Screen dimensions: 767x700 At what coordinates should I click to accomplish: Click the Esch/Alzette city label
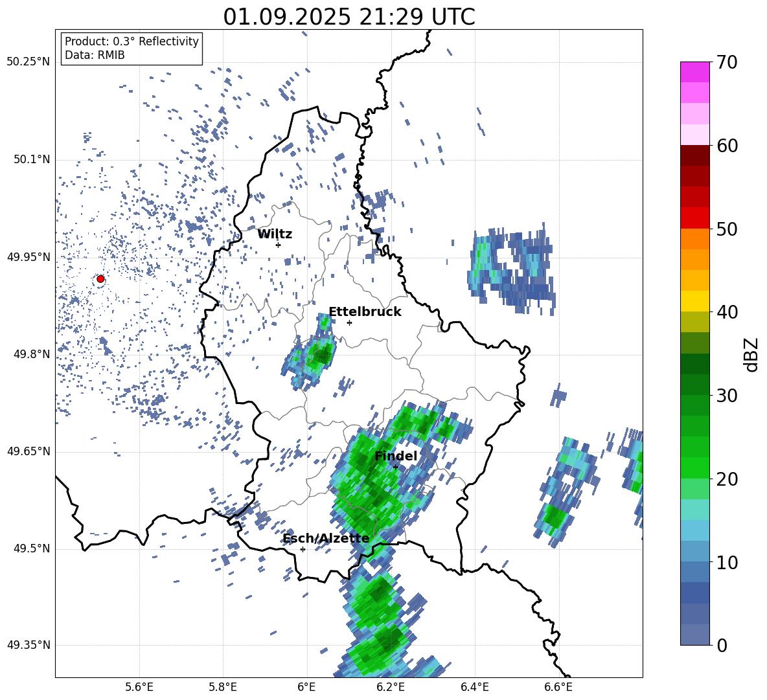(326, 539)
